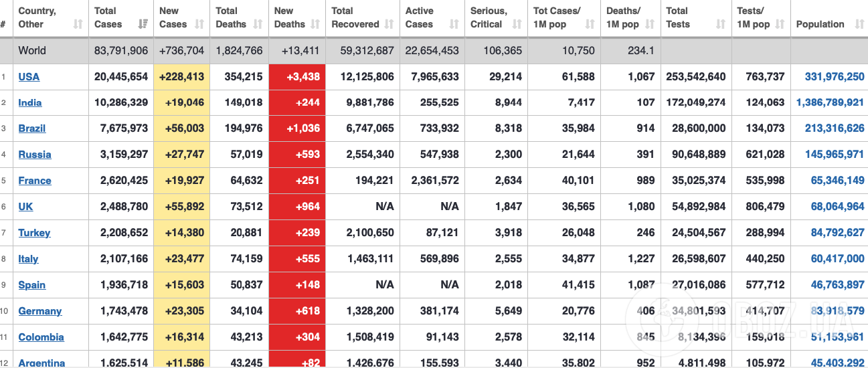Viewport: 868px width, 368px height.
Task: Sort by Tests/1M pop arrows
Action: [780, 24]
